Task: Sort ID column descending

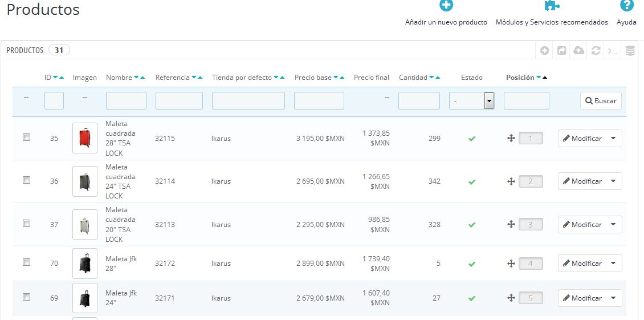Action: click(55, 78)
